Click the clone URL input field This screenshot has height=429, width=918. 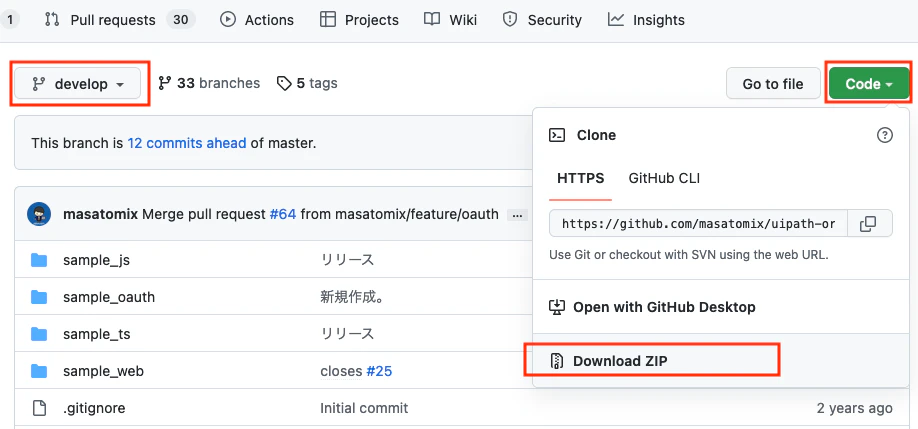[x=698, y=224]
